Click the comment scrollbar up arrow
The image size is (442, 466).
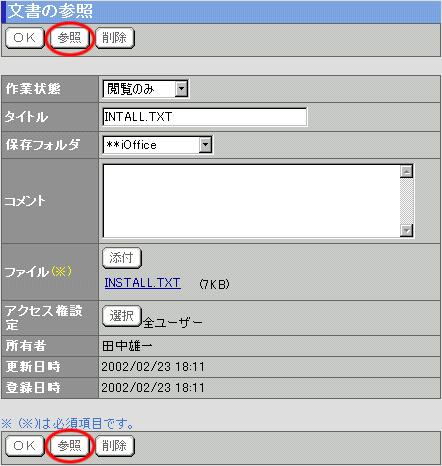pos(406,171)
